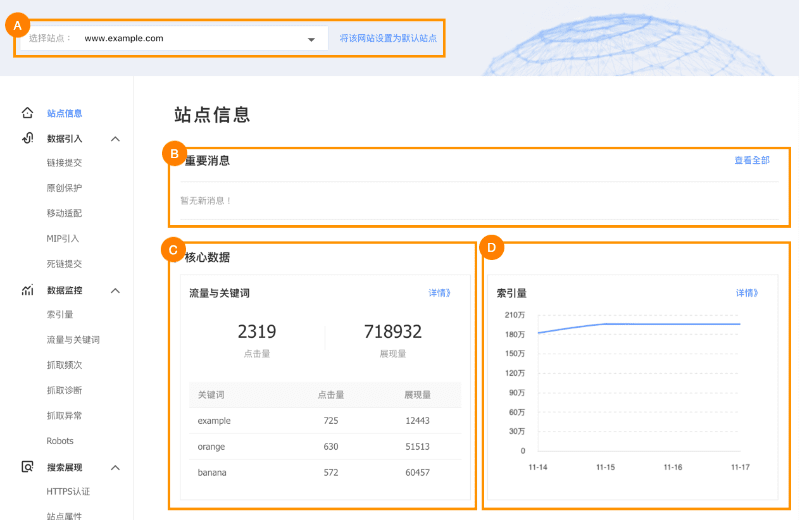The width and height of the screenshot is (800, 520).
Task: Click orange circle marker B
Action: coord(173,154)
